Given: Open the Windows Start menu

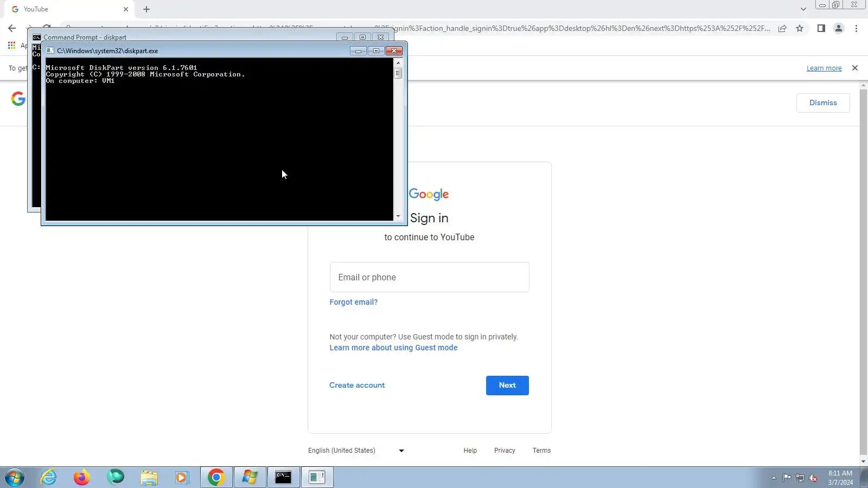Looking at the screenshot, I should (x=15, y=478).
